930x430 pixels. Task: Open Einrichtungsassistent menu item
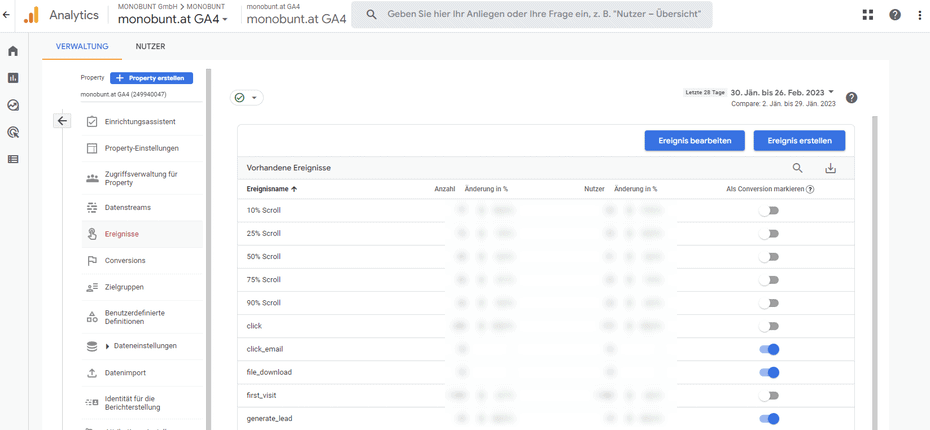[x=142, y=122]
